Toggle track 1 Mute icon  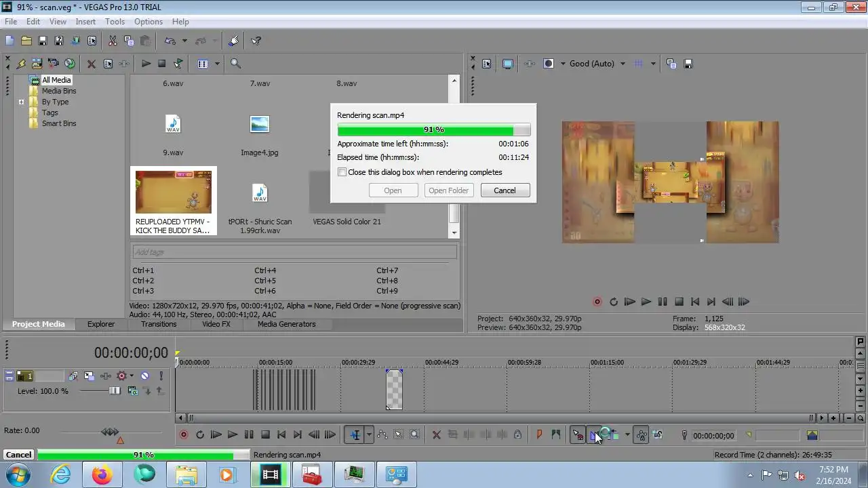144,375
